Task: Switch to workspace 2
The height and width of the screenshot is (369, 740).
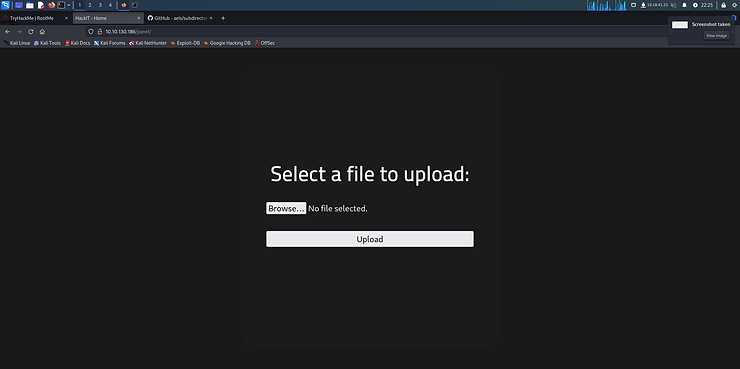Action: pos(90,5)
